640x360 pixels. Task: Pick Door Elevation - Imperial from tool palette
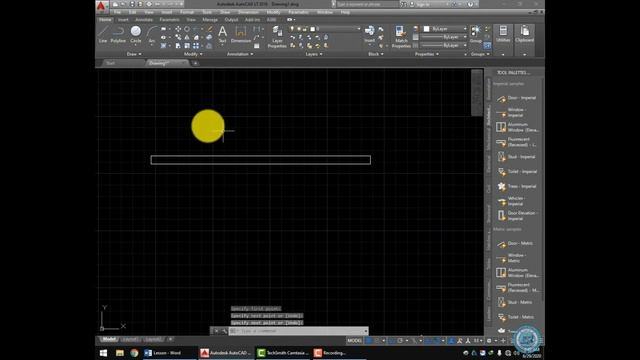pyautogui.click(x=517, y=216)
